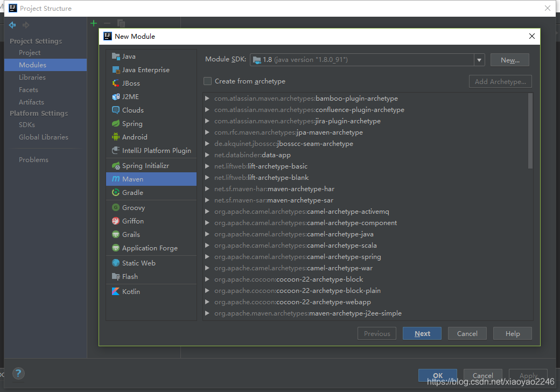Click the IntelliJ Platform Plugin icon

tap(116, 150)
